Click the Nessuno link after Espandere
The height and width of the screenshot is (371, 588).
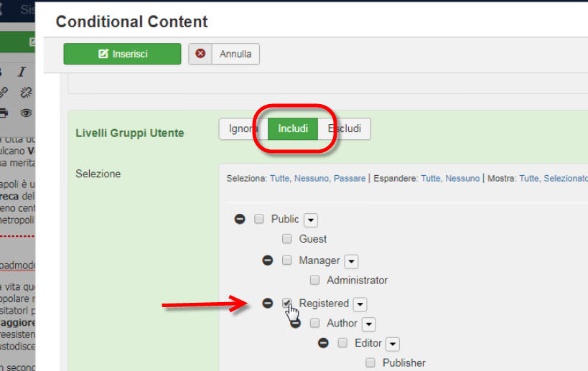coord(462,178)
